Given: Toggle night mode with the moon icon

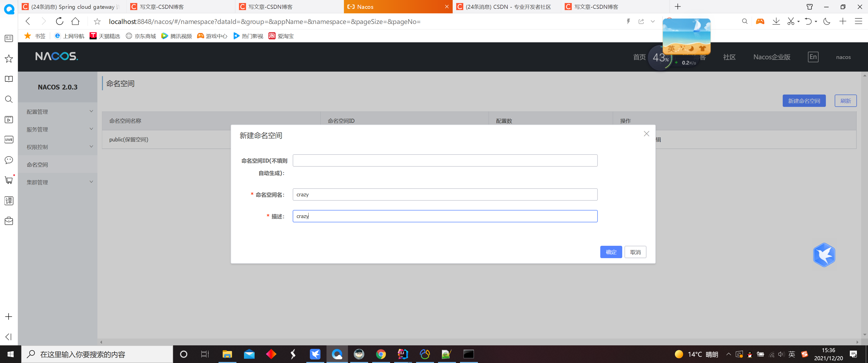Looking at the screenshot, I should click(826, 21).
